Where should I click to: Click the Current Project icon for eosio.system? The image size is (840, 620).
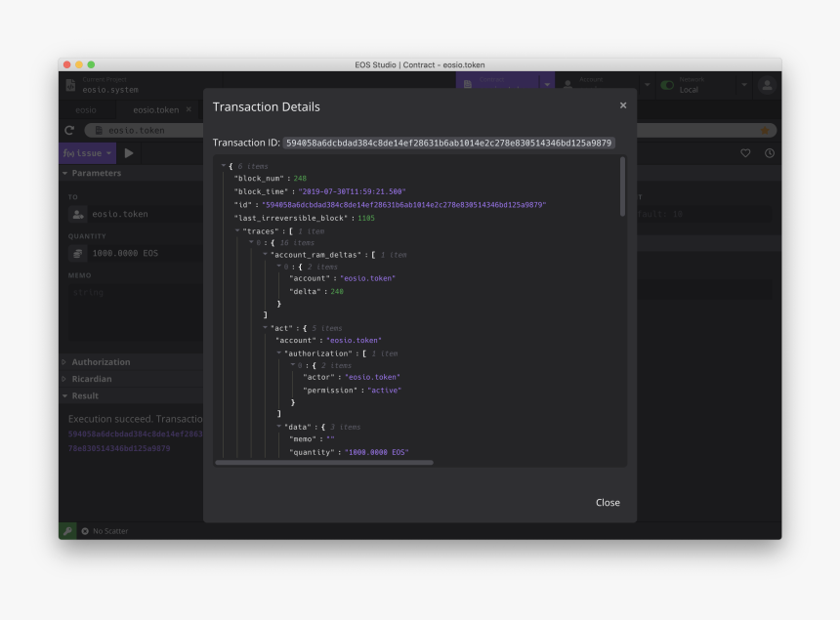70,85
